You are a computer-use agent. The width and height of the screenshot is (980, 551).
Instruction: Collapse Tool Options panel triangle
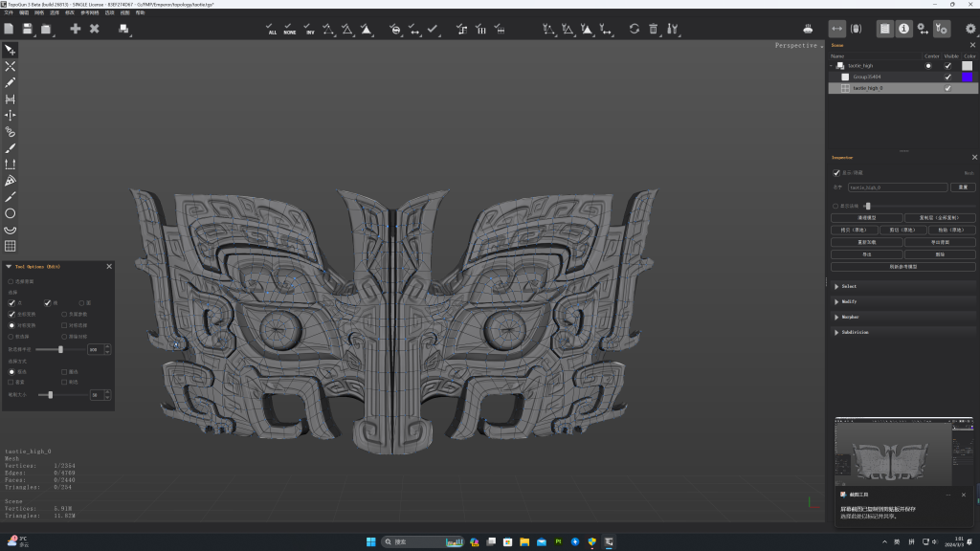pyautogui.click(x=9, y=267)
